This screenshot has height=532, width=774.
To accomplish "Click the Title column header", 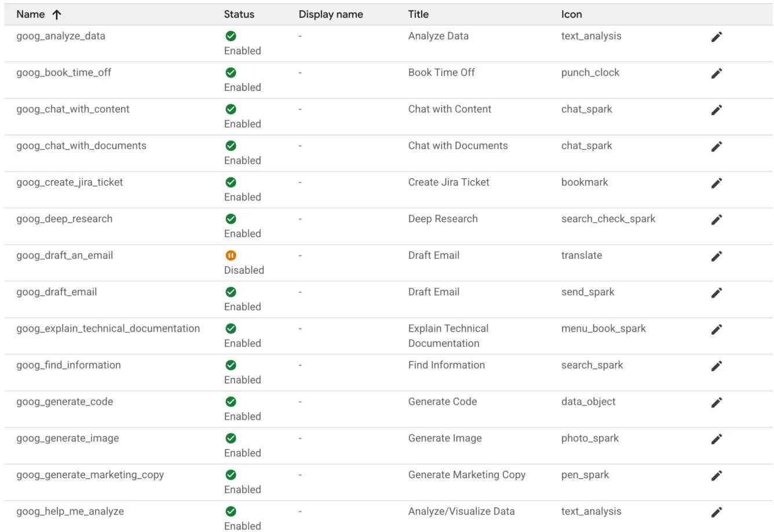I will 418,14.
